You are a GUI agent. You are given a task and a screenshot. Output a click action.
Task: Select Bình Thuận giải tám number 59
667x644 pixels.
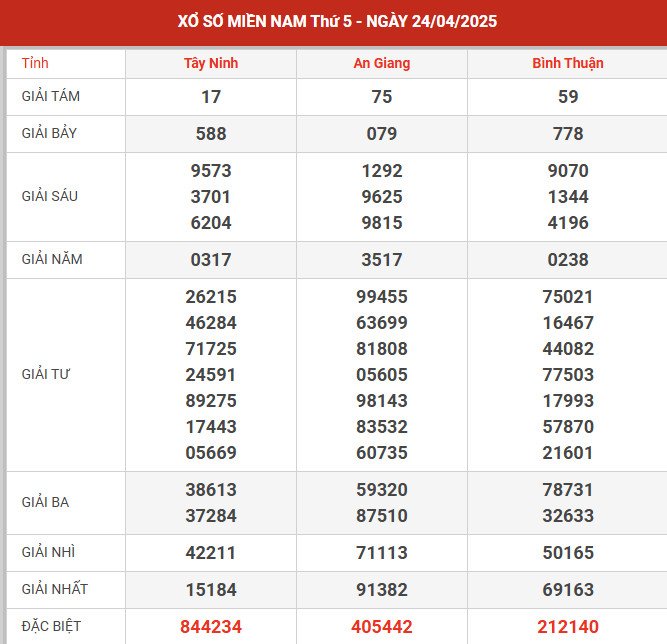[568, 97]
